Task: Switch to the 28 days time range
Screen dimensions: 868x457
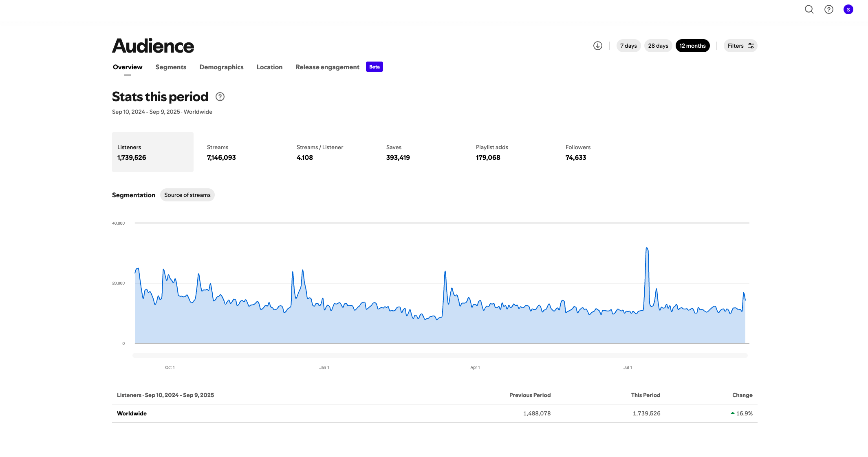Action: (658, 46)
